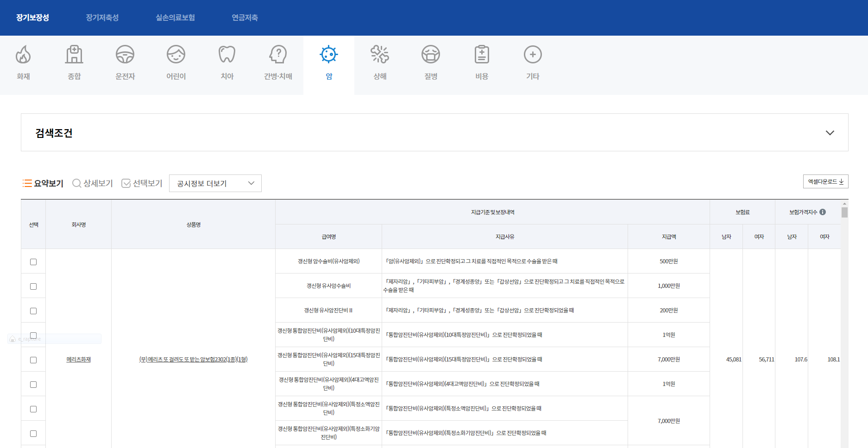This screenshot has height=448, width=868.
Task: Open the 메리츠화재 company link
Action: point(78,360)
